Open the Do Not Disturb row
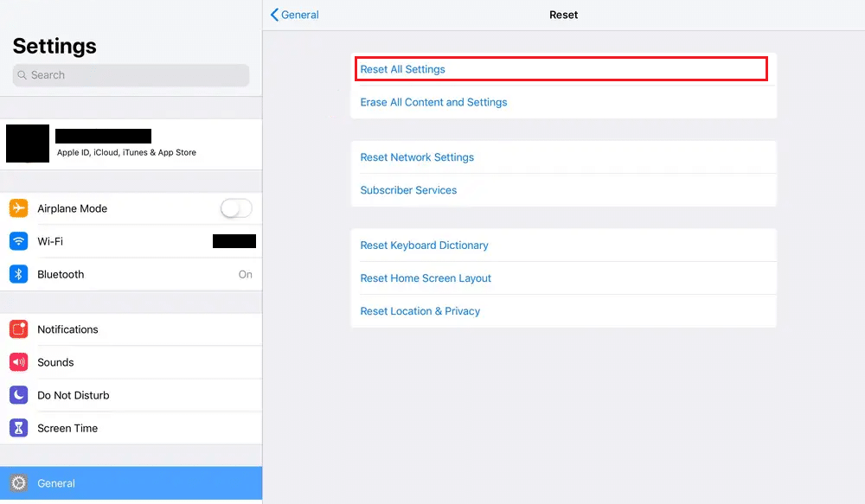The width and height of the screenshot is (865, 504). click(x=131, y=395)
